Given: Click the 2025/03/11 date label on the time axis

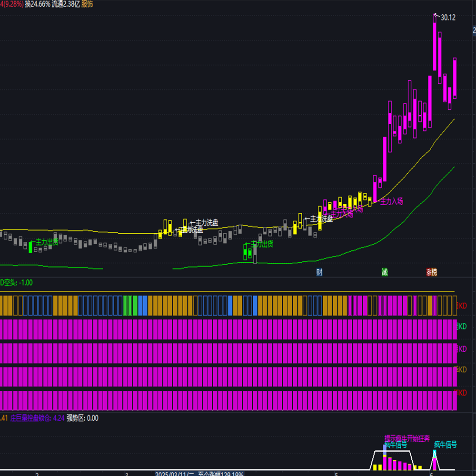Looking at the screenshot, I should click(175, 474).
